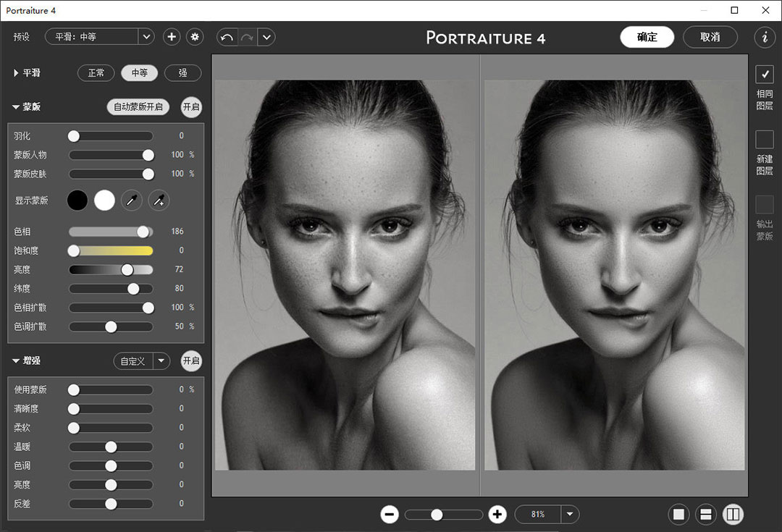Switch to single preview view
This screenshot has height=532, width=782.
(x=679, y=515)
